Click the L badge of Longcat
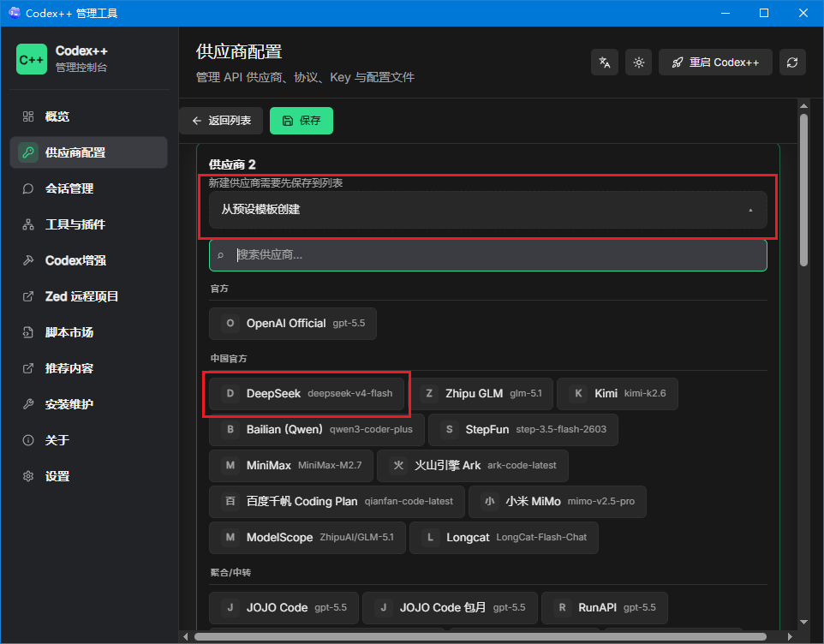 [x=430, y=537]
